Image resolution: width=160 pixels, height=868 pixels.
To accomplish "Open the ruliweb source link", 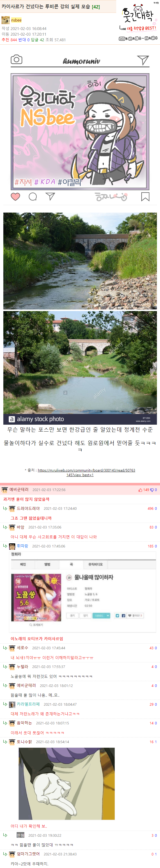I will tap(86, 472).
